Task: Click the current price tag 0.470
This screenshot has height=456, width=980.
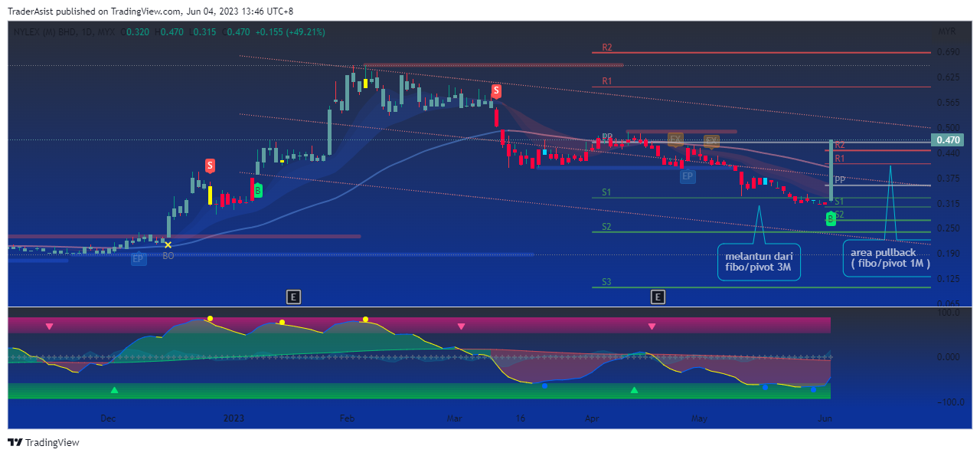Action: 949,140
